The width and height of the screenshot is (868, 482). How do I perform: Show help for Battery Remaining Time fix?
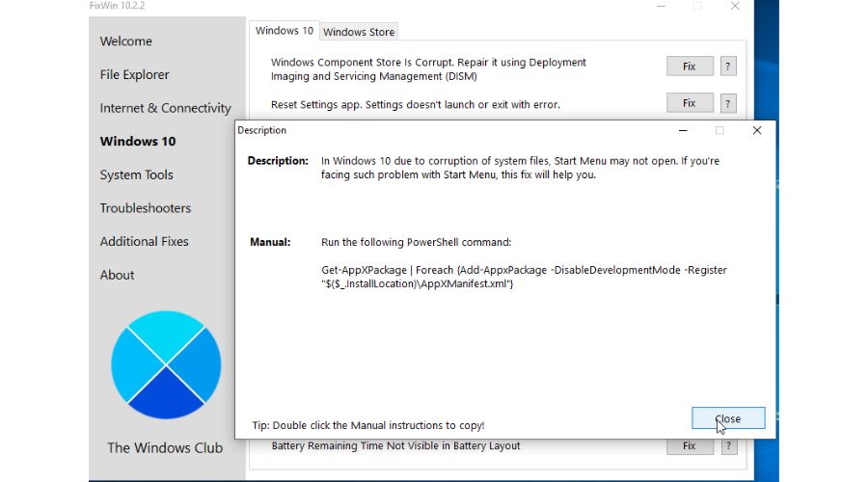pos(728,446)
